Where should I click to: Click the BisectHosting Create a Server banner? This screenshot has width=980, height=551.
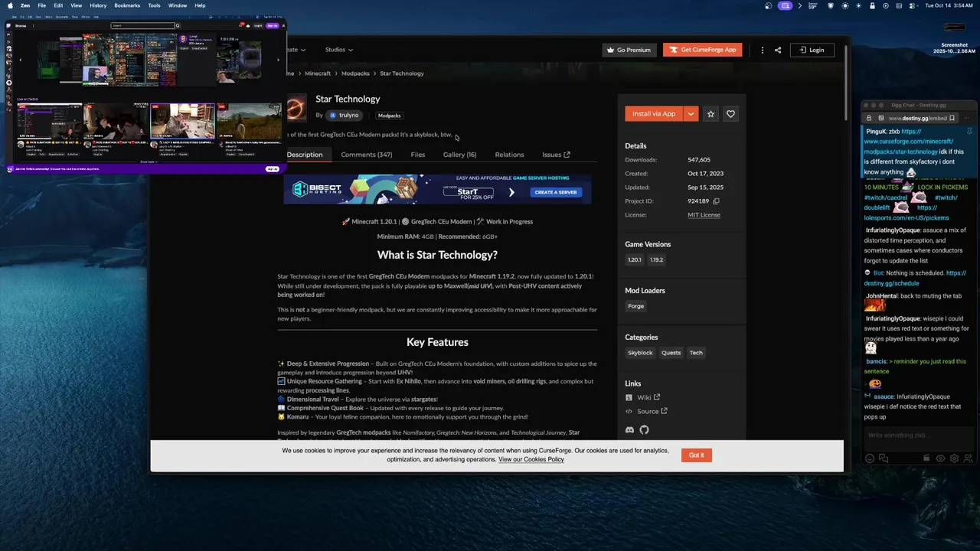[437, 190]
